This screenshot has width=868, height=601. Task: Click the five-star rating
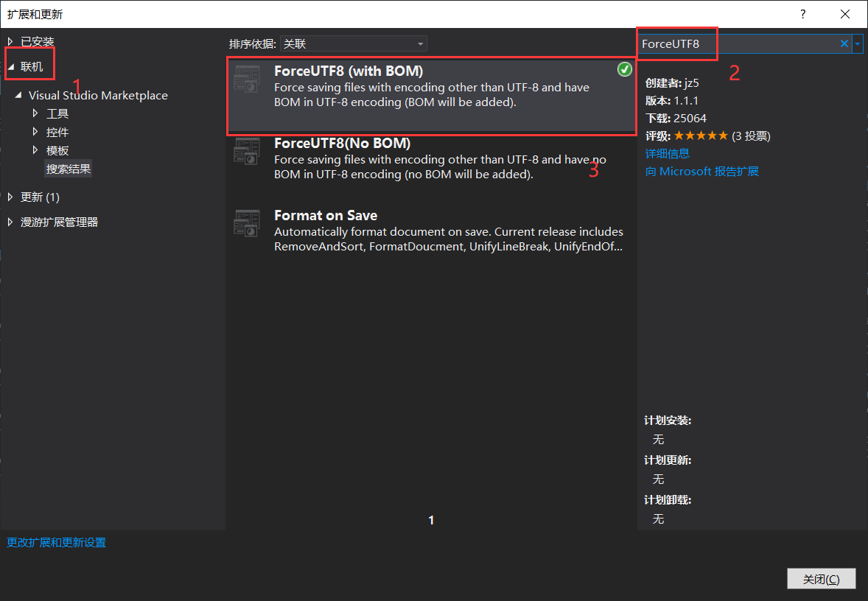[x=701, y=136]
